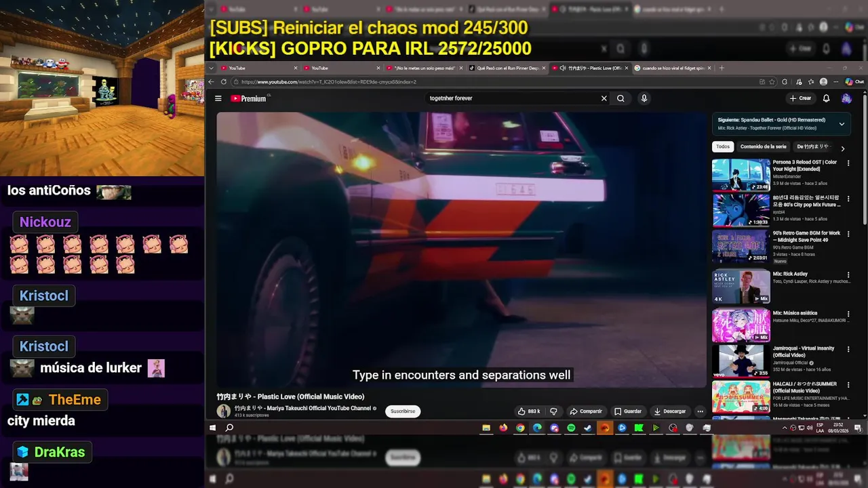
Task: Click the Suscribirse button
Action: pyautogui.click(x=403, y=411)
